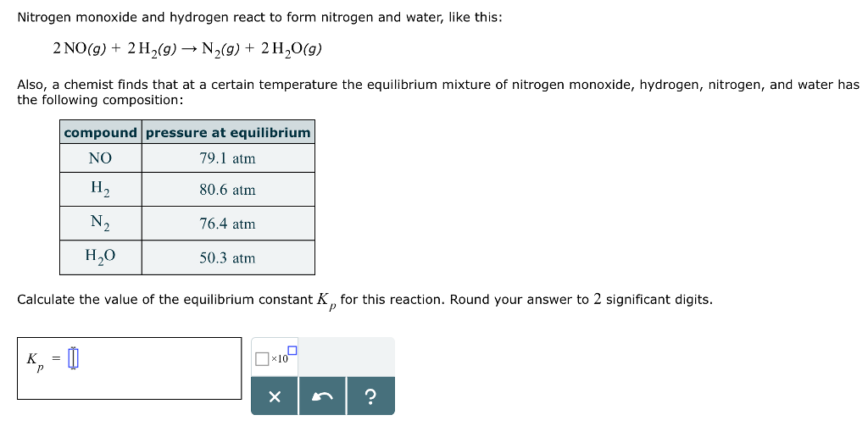Select the 79.1 atm pressure cell

pyautogui.click(x=228, y=158)
